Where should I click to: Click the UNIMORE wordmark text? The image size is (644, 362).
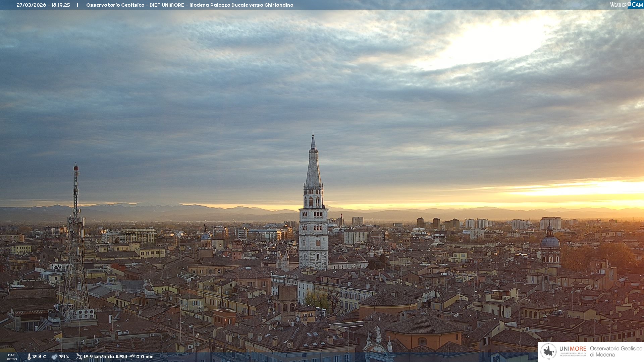click(573, 349)
